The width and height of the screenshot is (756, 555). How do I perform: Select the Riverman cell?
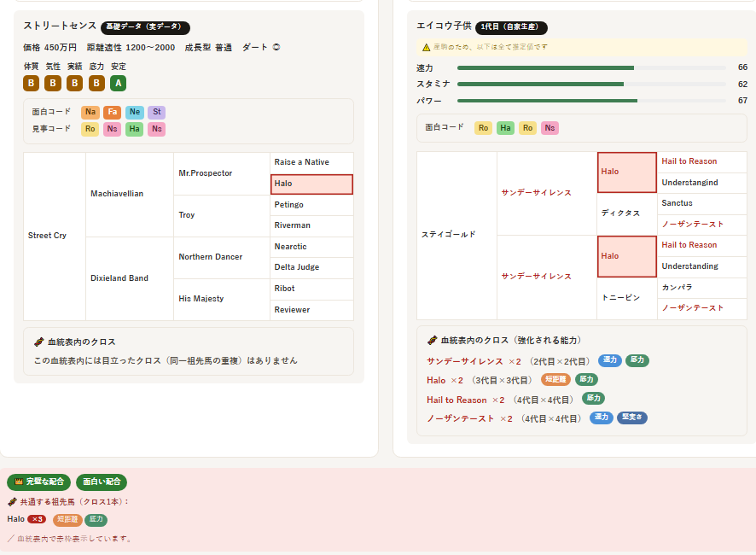(x=311, y=226)
